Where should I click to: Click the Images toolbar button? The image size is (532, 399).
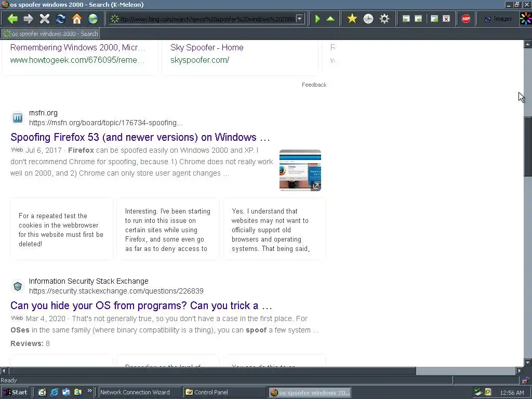[x=498, y=19]
